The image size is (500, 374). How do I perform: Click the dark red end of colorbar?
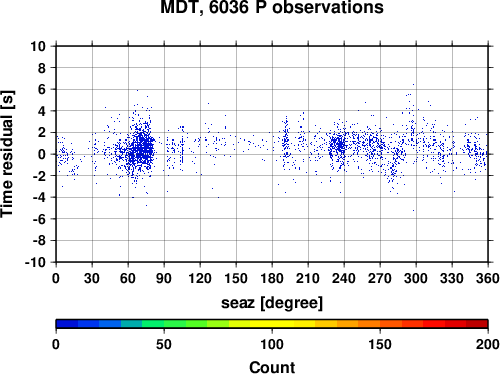[x=477, y=324]
